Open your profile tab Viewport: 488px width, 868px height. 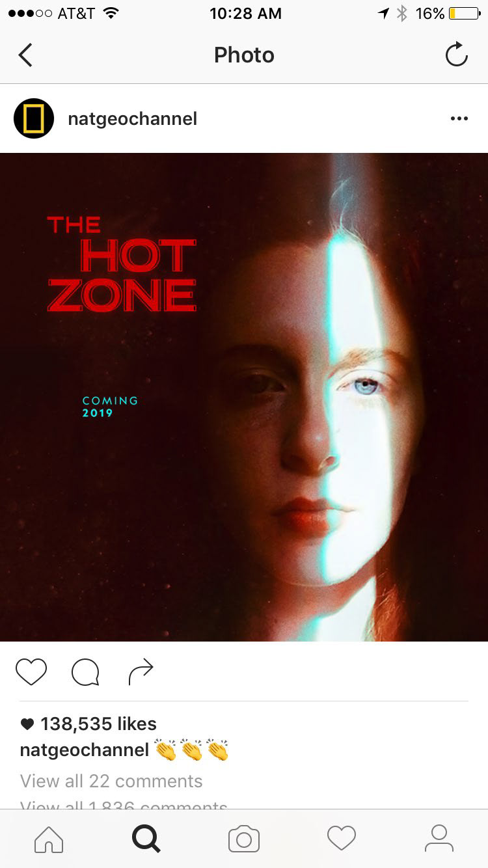coord(439,838)
